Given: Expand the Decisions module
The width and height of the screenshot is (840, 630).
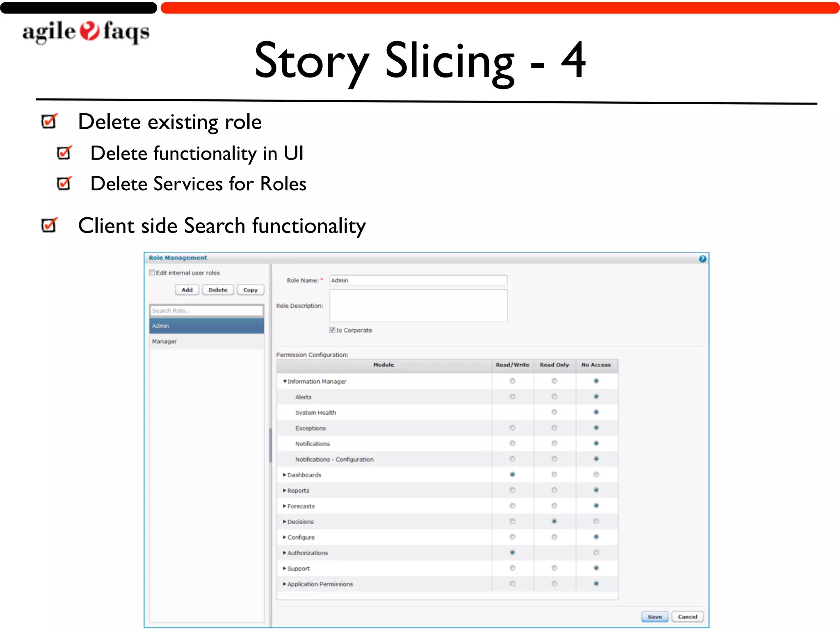Looking at the screenshot, I should click(x=285, y=521).
